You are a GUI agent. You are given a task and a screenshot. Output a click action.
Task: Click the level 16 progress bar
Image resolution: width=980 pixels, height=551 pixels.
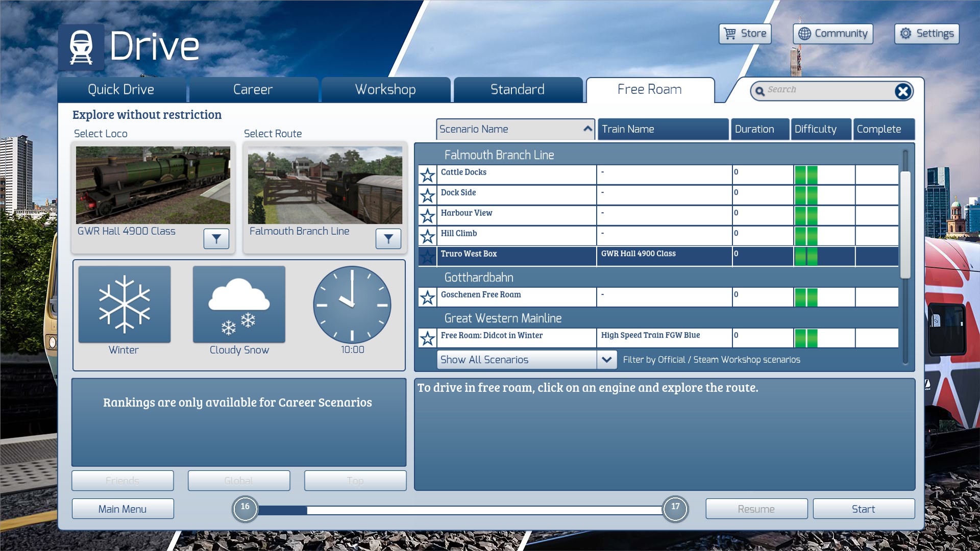click(459, 510)
